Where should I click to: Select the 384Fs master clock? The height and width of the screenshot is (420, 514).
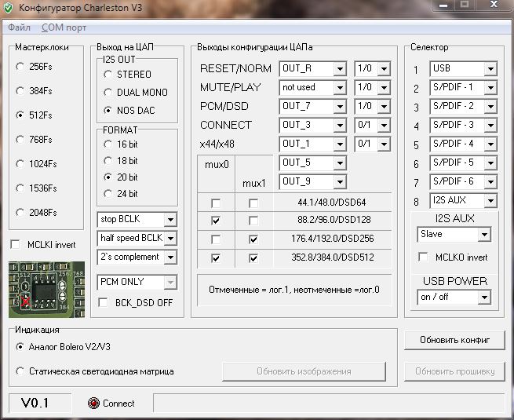[x=20, y=91]
